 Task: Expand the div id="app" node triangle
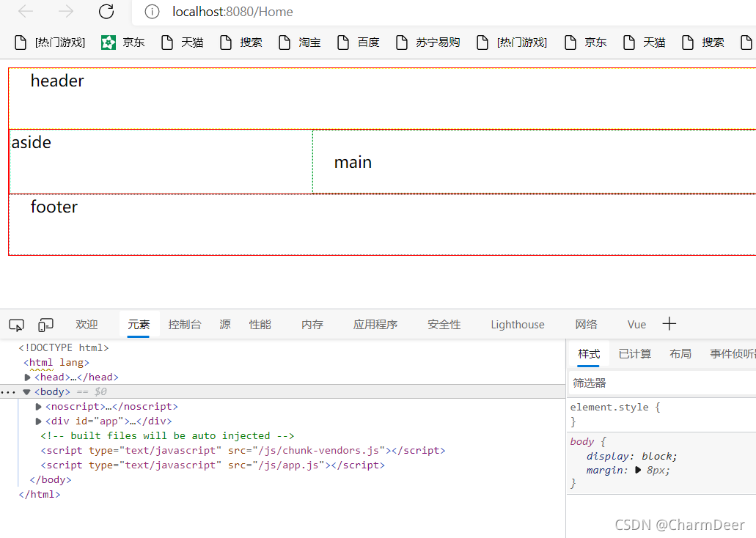point(39,421)
